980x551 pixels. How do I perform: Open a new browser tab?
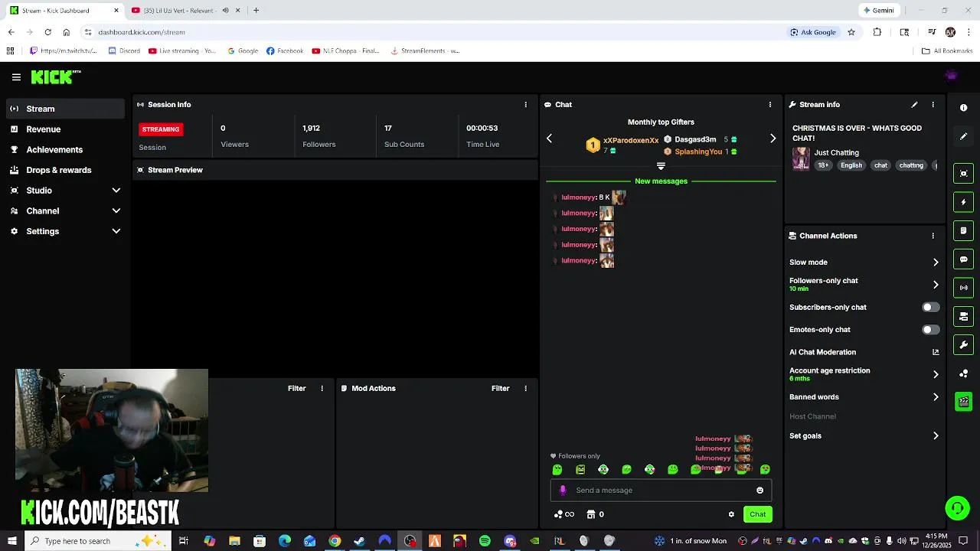[x=256, y=11]
